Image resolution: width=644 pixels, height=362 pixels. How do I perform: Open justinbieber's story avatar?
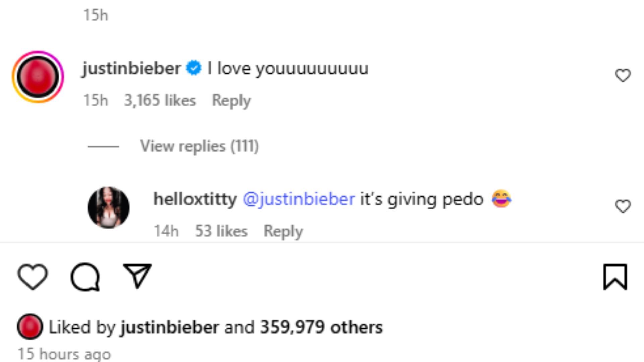(38, 76)
